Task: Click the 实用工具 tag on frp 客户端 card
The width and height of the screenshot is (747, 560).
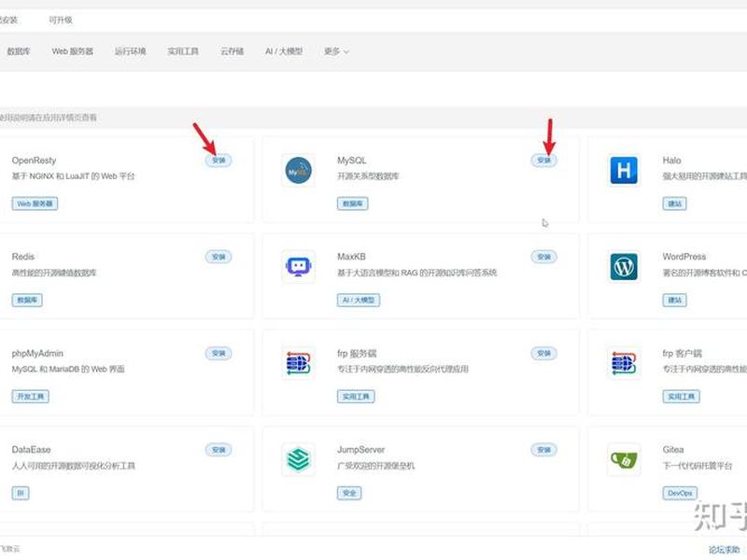Action: click(x=682, y=397)
